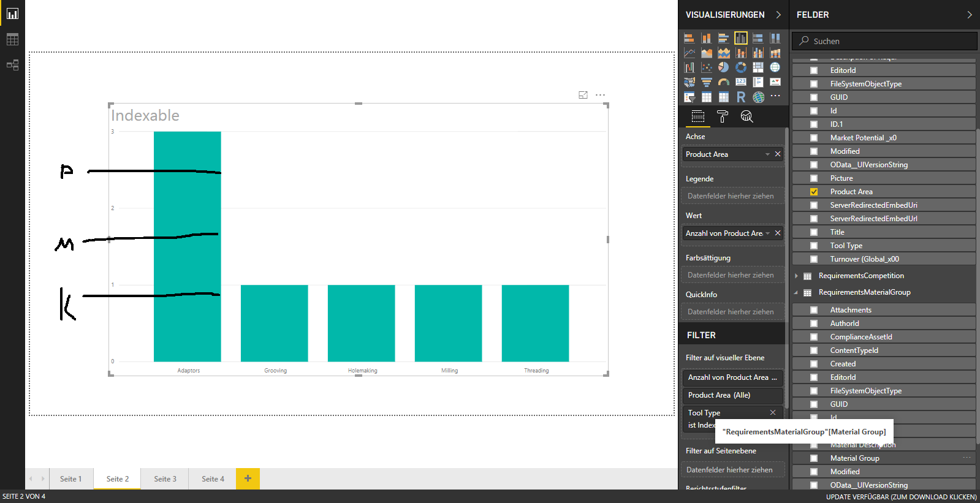Viewport: 980px width, 503px height.
Task: Import a custom visual via ellipsis
Action: (x=775, y=96)
